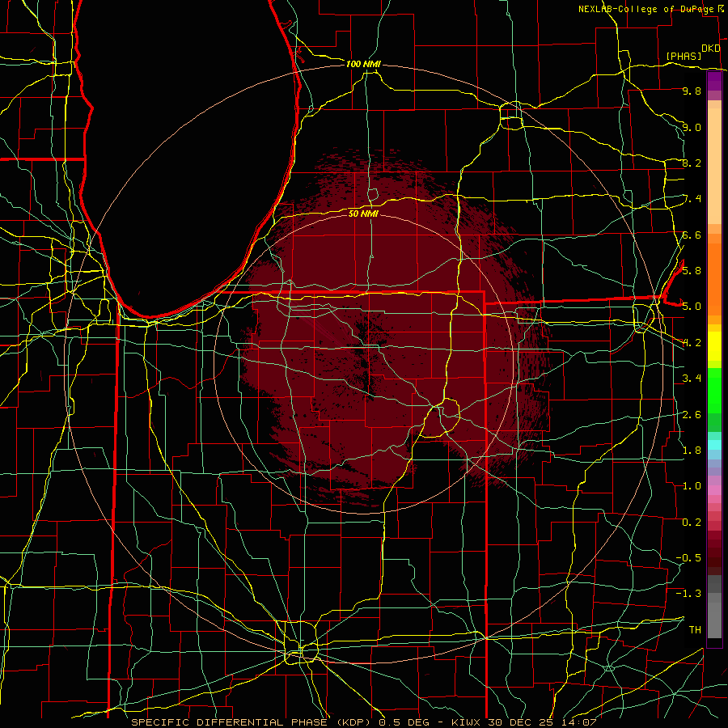Click the 5.0 scale value
Screen dimensions: 728x728
click(692, 307)
